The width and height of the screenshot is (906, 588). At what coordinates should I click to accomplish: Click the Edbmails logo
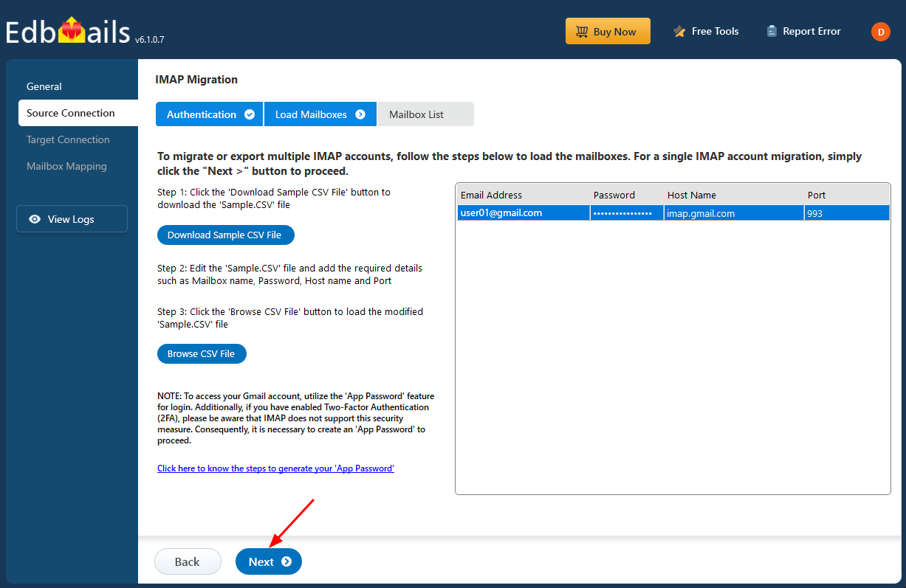tap(68, 31)
